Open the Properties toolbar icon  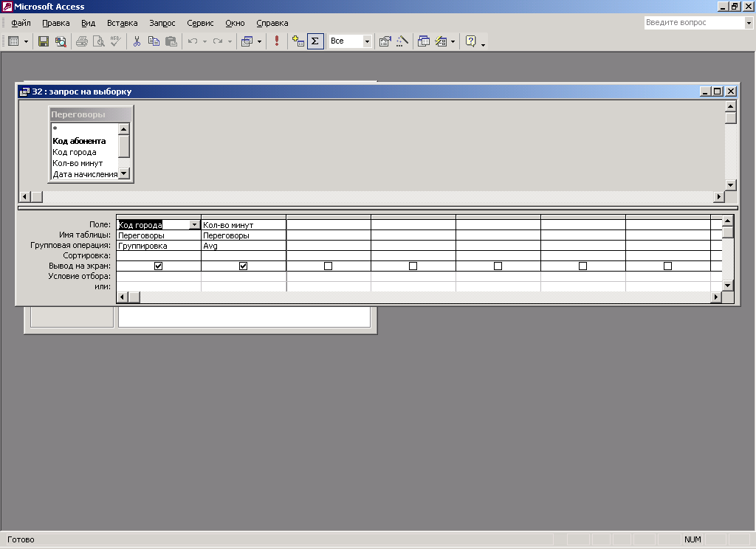pos(385,41)
